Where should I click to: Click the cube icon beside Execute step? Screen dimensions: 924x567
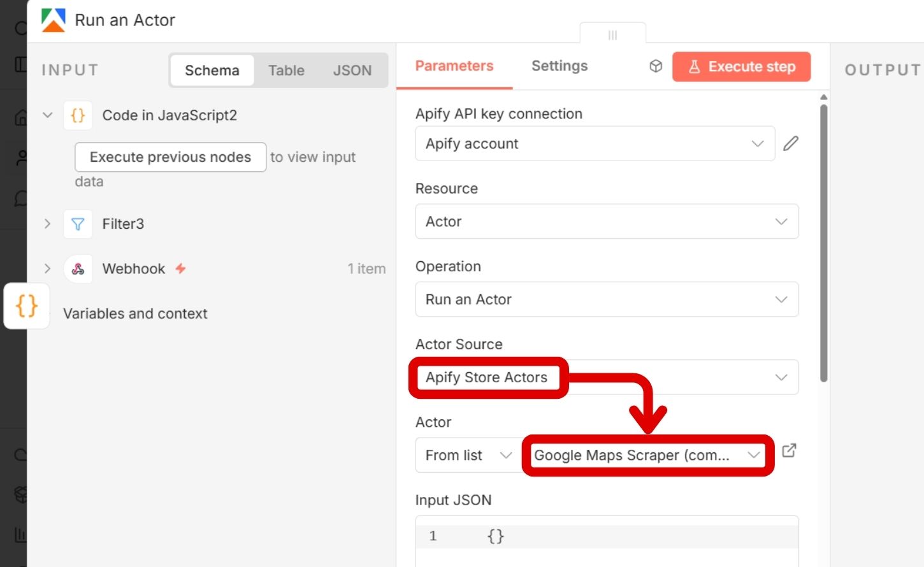pyautogui.click(x=656, y=66)
